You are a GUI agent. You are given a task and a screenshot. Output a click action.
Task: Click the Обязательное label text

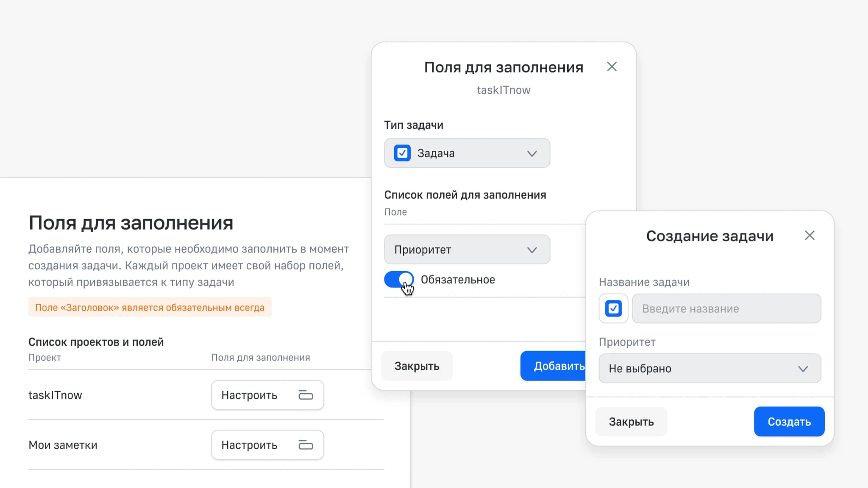point(458,280)
